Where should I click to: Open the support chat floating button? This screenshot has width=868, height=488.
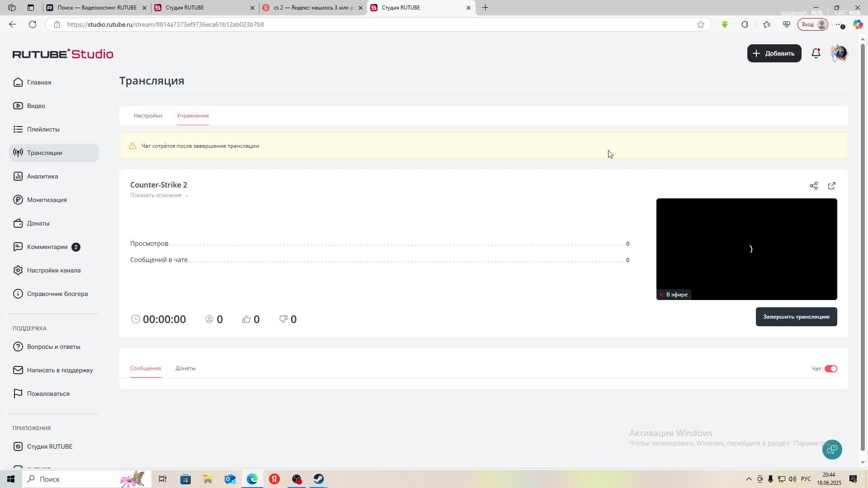[x=832, y=449]
